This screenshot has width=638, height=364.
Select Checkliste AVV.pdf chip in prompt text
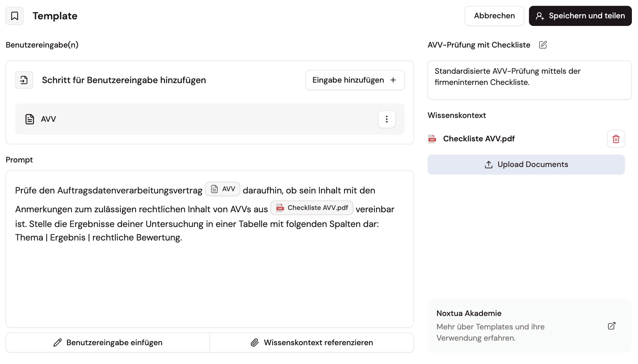[312, 208]
